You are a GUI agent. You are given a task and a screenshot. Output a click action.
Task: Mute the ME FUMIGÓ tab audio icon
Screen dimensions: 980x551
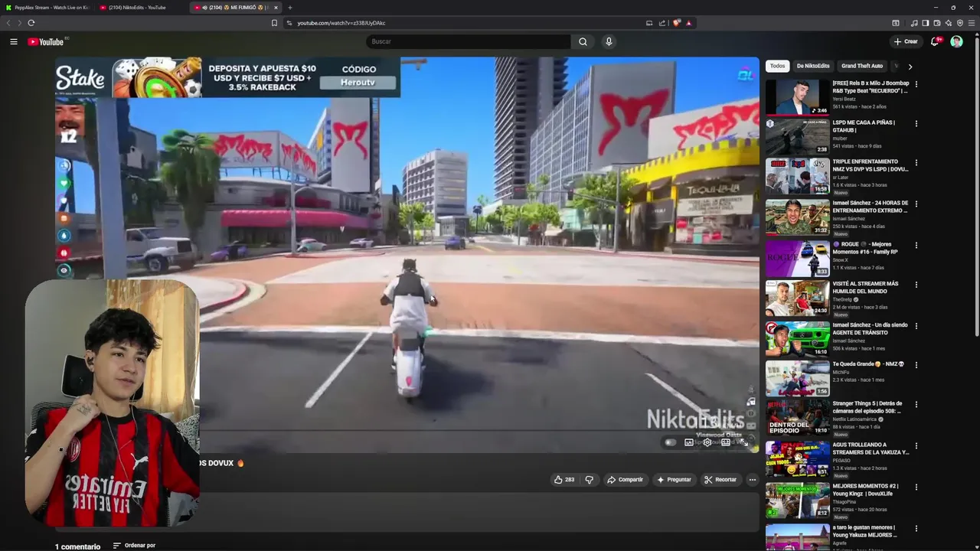coord(204,8)
